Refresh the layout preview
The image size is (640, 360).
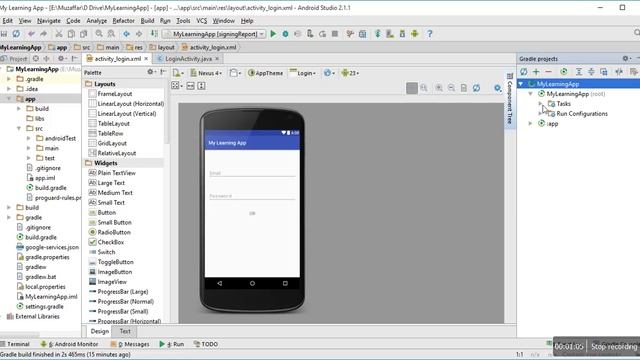[476, 88]
